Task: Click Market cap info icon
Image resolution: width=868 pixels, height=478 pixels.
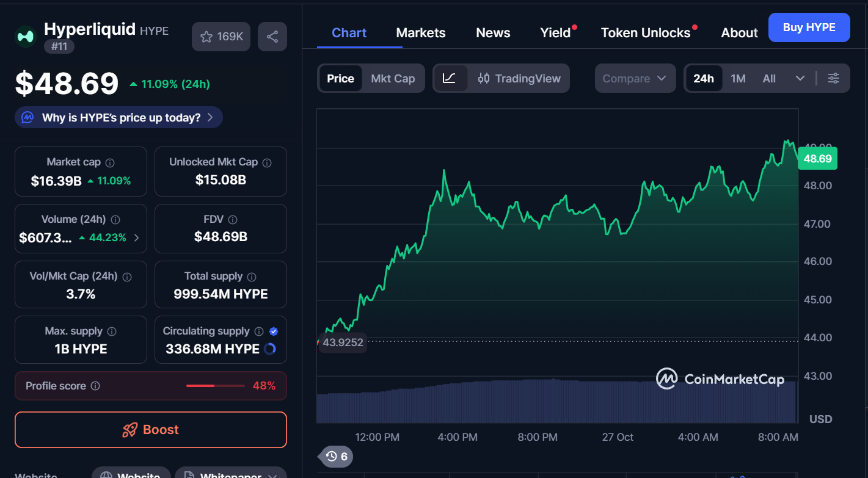Action: point(110,162)
